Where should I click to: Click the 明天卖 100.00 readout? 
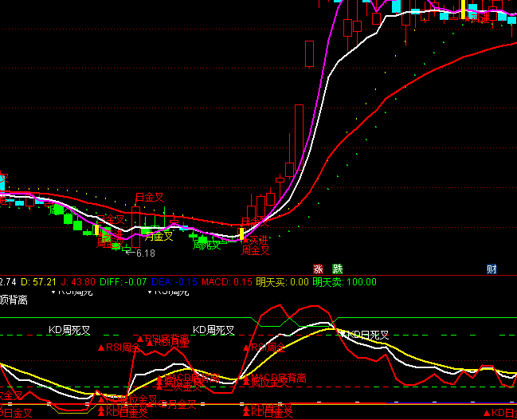345,282
